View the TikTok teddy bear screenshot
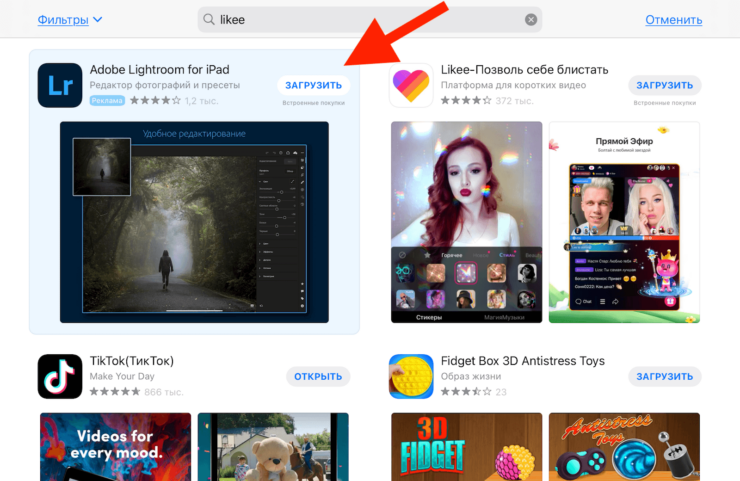Viewport: 740px width, 481px height. (273, 447)
